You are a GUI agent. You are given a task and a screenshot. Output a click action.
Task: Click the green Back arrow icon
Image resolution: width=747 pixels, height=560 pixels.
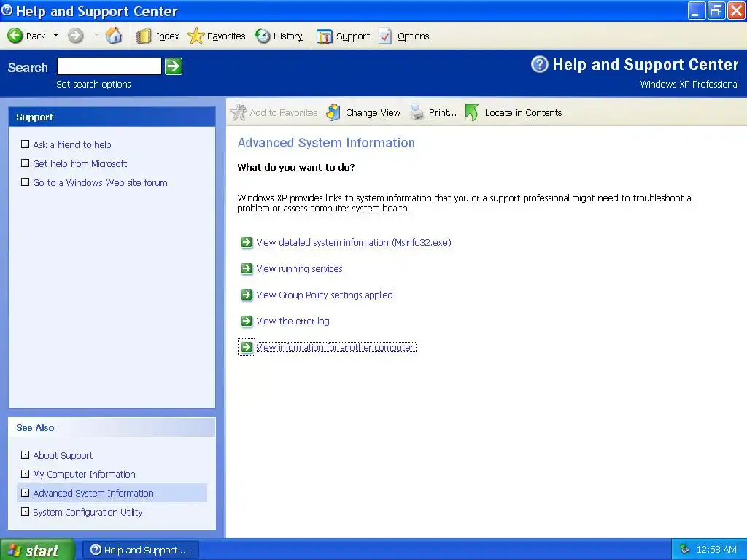(x=15, y=36)
